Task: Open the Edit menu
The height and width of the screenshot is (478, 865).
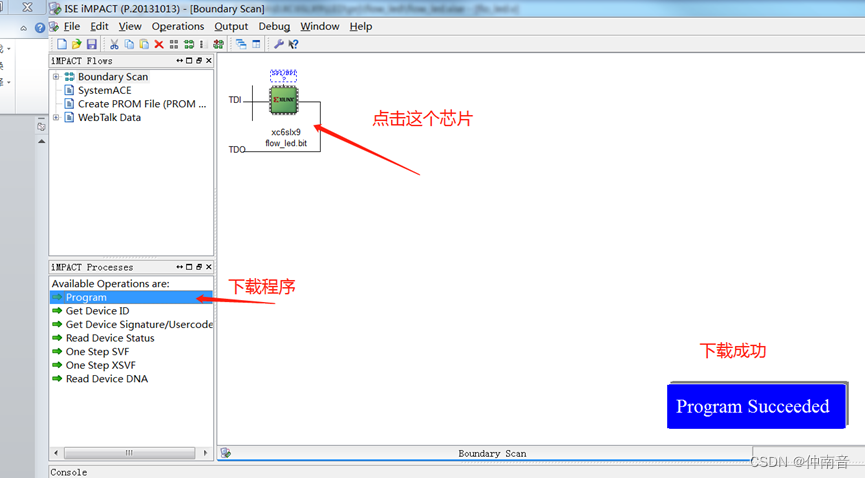Action: pyautogui.click(x=99, y=26)
